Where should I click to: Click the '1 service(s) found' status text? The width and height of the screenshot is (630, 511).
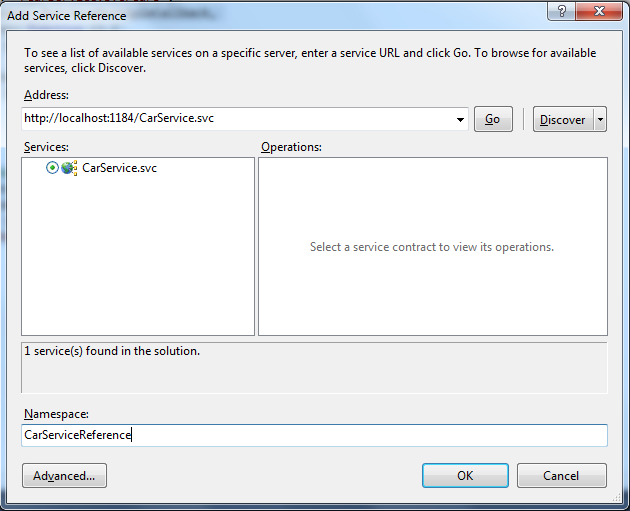(x=112, y=351)
